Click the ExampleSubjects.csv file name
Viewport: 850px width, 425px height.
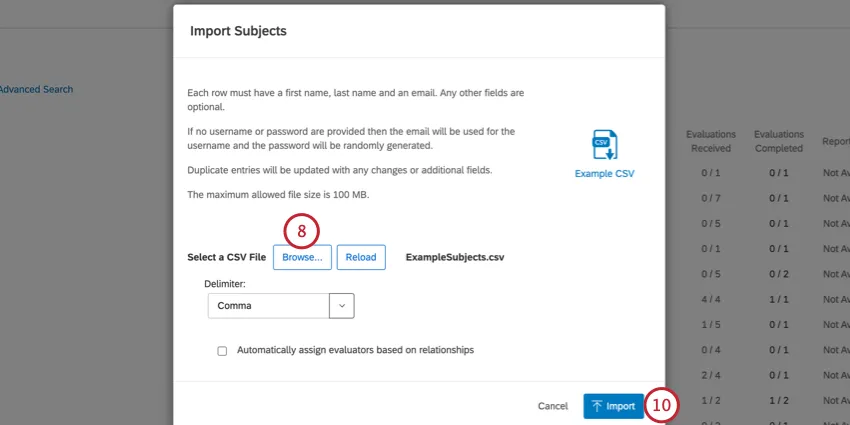click(x=455, y=257)
